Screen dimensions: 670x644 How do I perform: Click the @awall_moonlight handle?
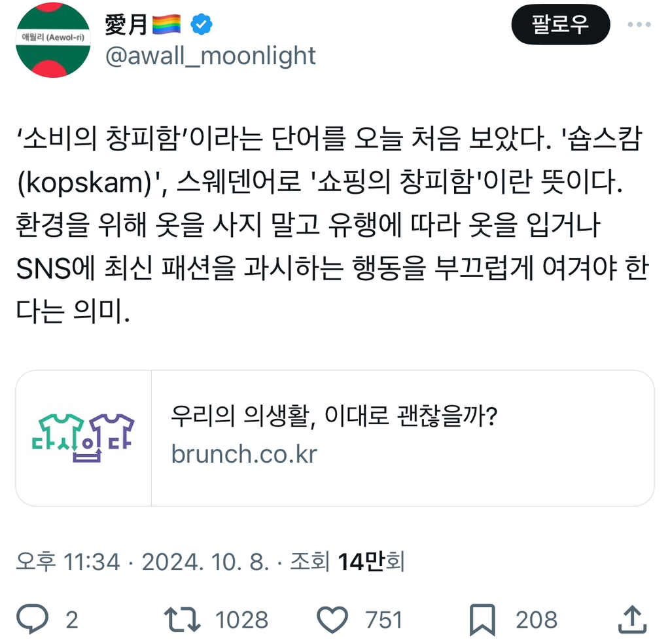point(208,56)
